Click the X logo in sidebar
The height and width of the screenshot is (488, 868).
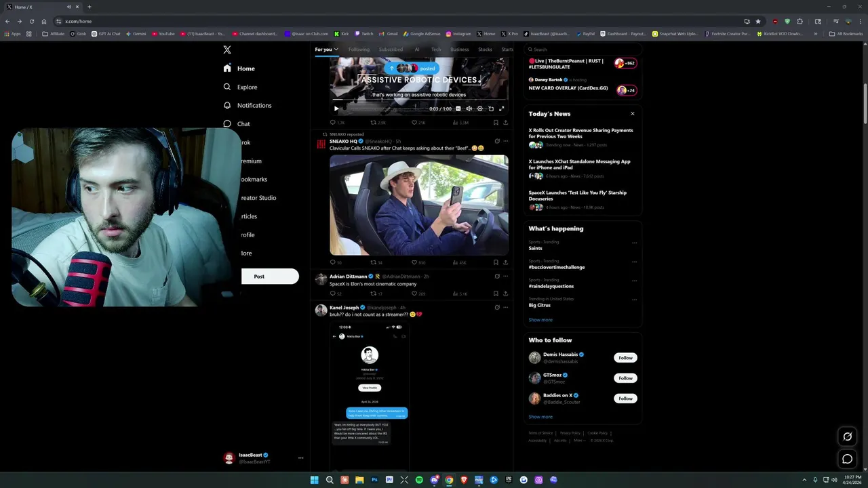click(x=227, y=49)
